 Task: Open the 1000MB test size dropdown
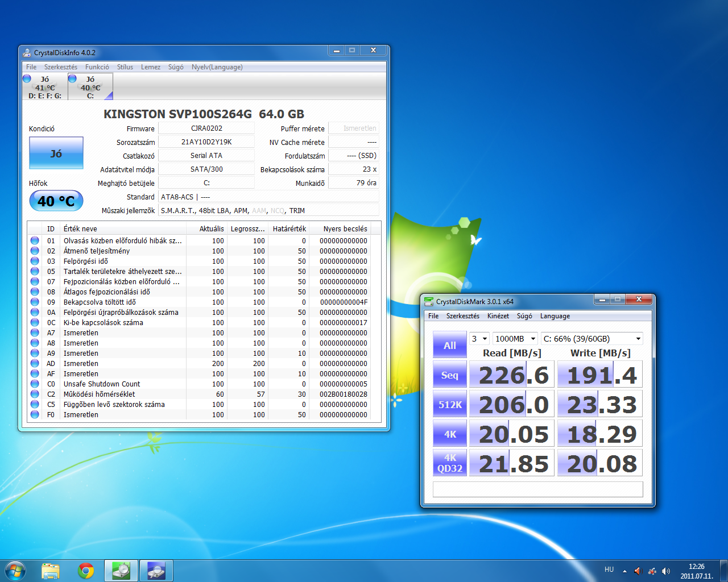(515, 339)
